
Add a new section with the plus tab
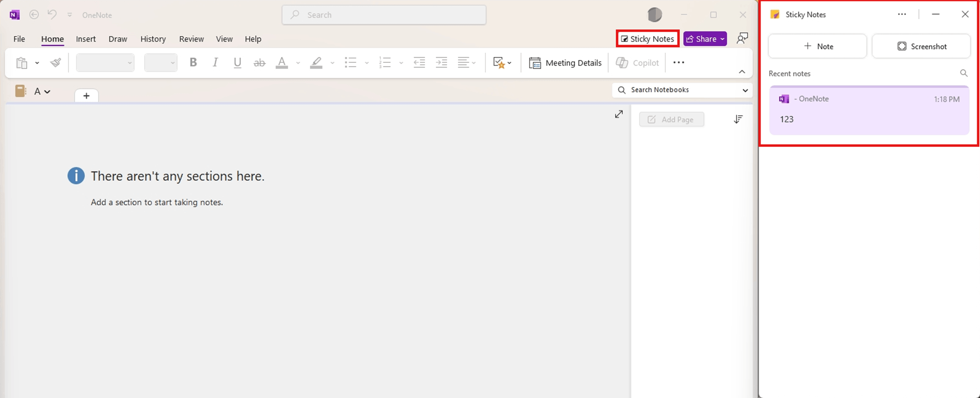(86, 96)
